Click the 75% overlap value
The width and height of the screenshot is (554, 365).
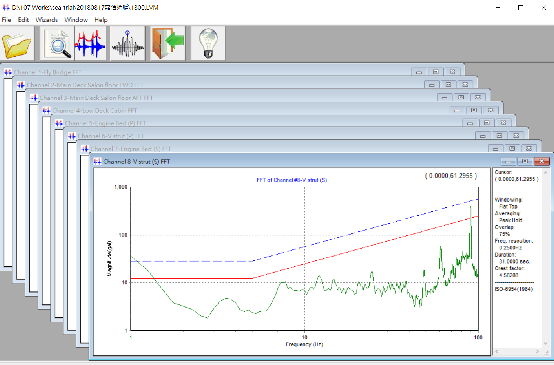505,234
